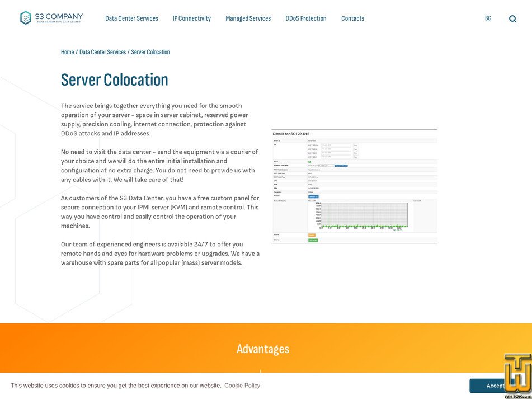Screen dimensions: 532x399
Task: Open the server details panel screenshot
Action: point(354,186)
